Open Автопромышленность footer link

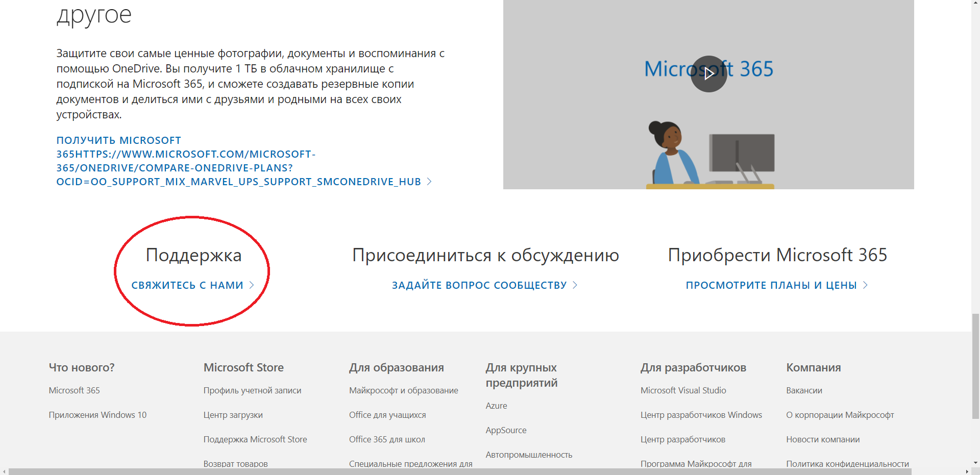(x=529, y=455)
